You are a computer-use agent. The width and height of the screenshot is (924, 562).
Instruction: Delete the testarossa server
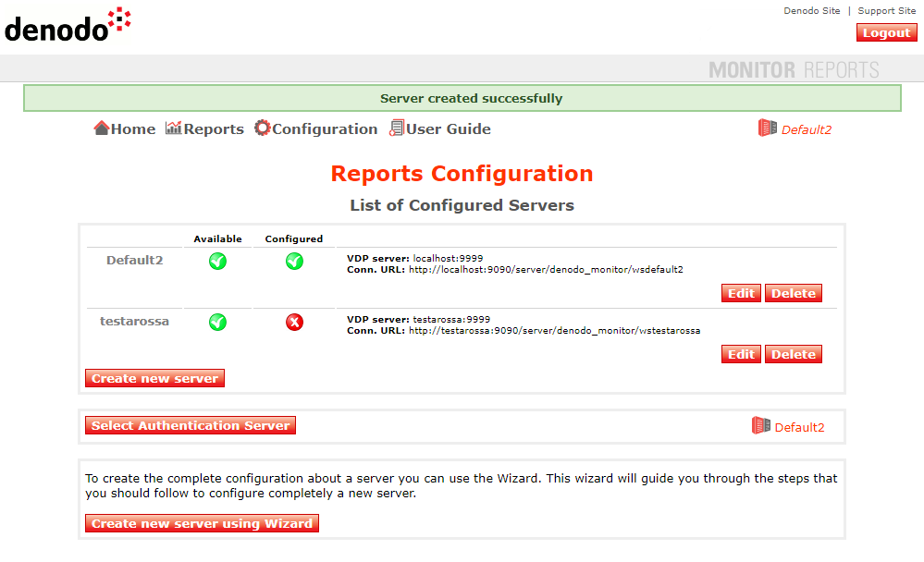point(794,355)
